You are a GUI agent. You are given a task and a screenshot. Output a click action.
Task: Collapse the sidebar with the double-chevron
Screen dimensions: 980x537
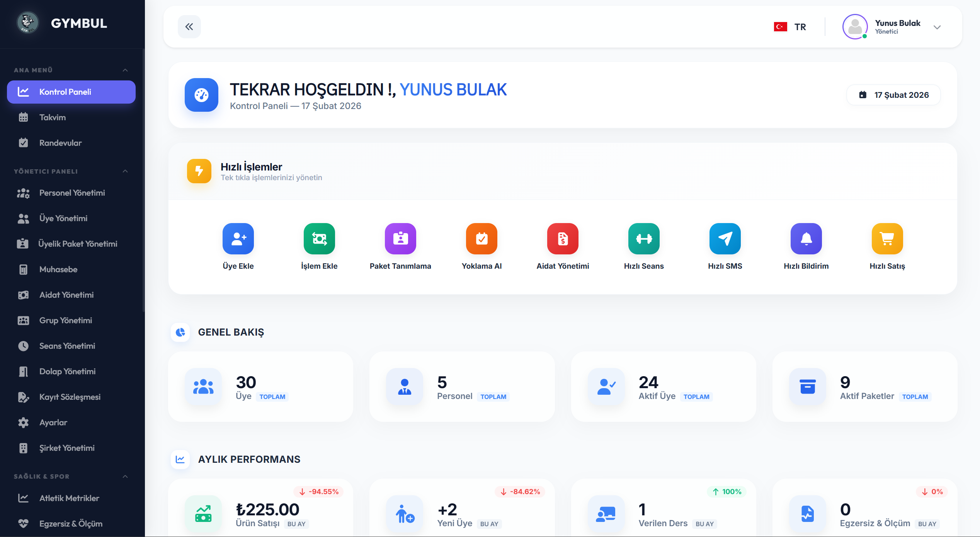189,26
